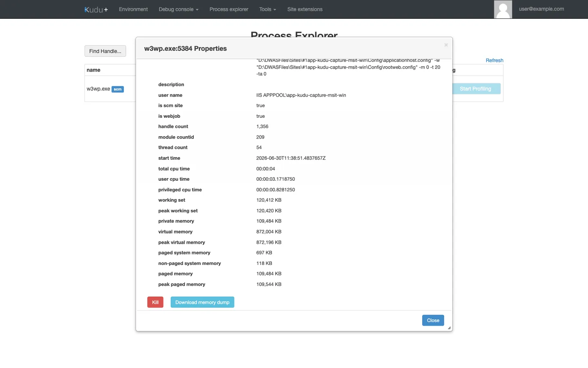This screenshot has width=588, height=368.
Task: Click the Refresh link
Action: (494, 61)
